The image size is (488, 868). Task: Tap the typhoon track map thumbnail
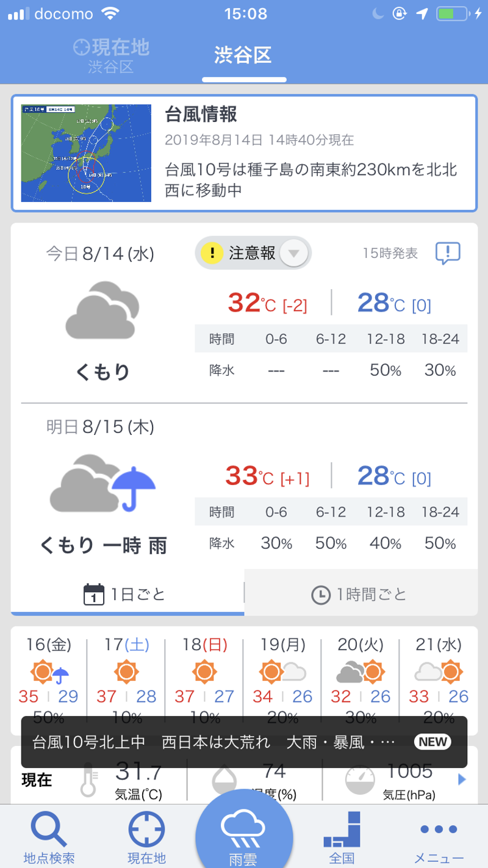point(86,153)
